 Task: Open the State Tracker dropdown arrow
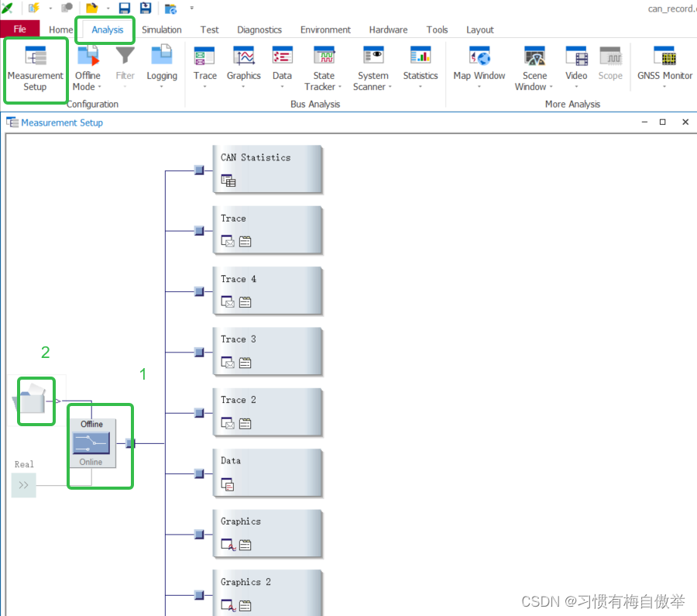340,88
